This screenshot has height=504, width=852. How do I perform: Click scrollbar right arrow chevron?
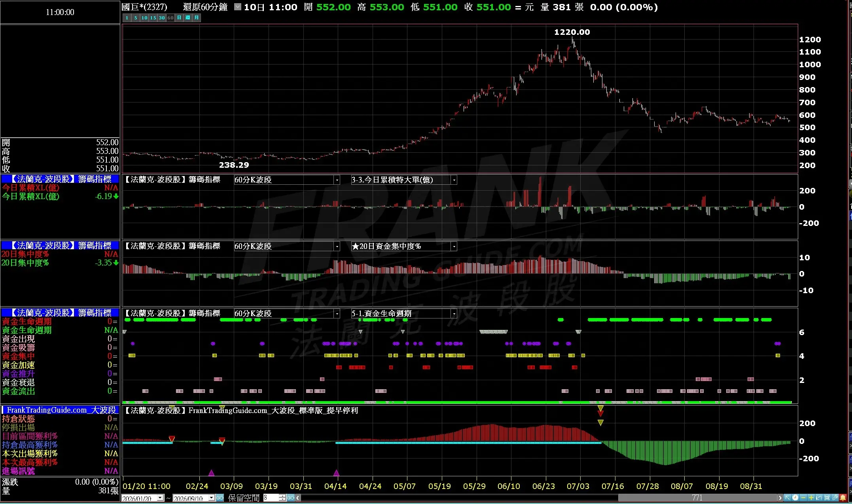coord(780,498)
